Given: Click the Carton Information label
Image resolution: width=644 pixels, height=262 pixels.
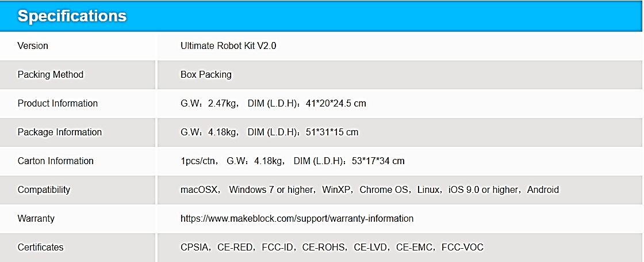Looking at the screenshot, I should click(56, 161).
